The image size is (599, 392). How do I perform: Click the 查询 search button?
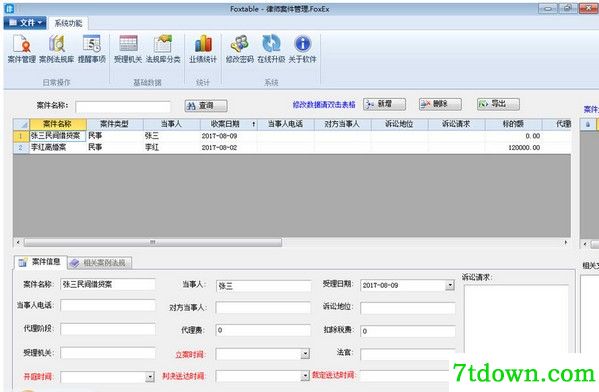[206, 105]
